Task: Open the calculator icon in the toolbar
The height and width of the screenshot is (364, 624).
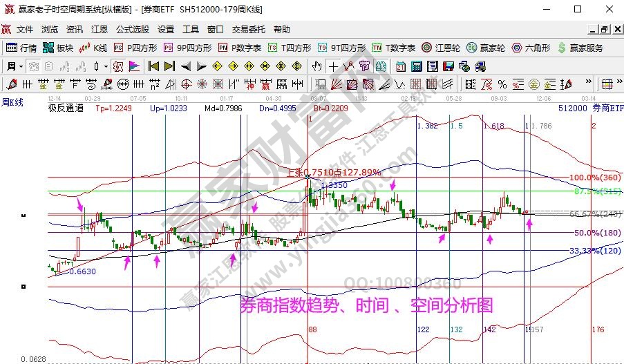Action: (417, 66)
